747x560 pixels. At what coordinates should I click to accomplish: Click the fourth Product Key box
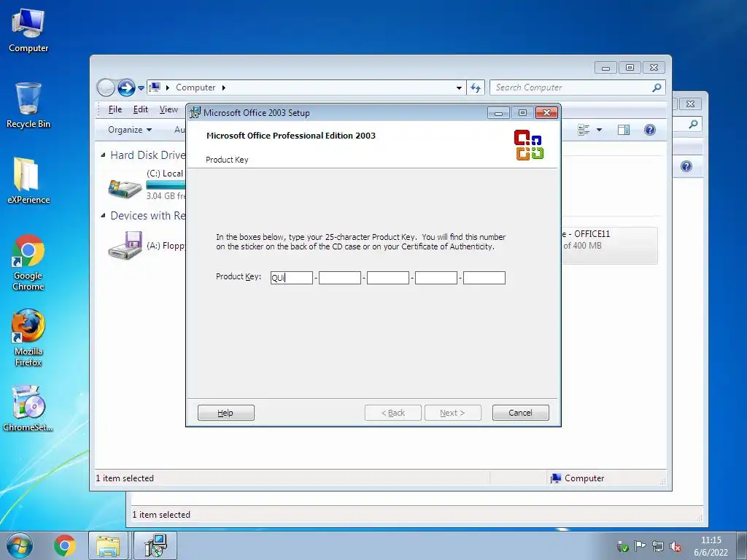click(436, 278)
